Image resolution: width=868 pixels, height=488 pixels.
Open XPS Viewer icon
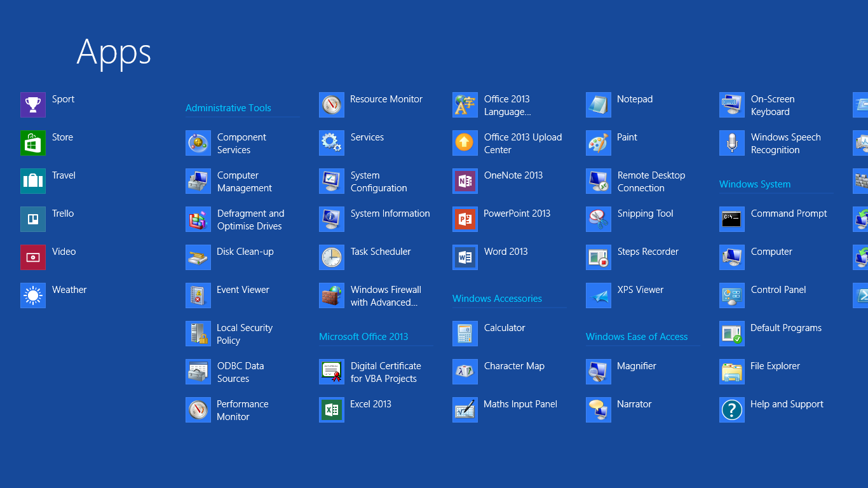[x=599, y=295]
